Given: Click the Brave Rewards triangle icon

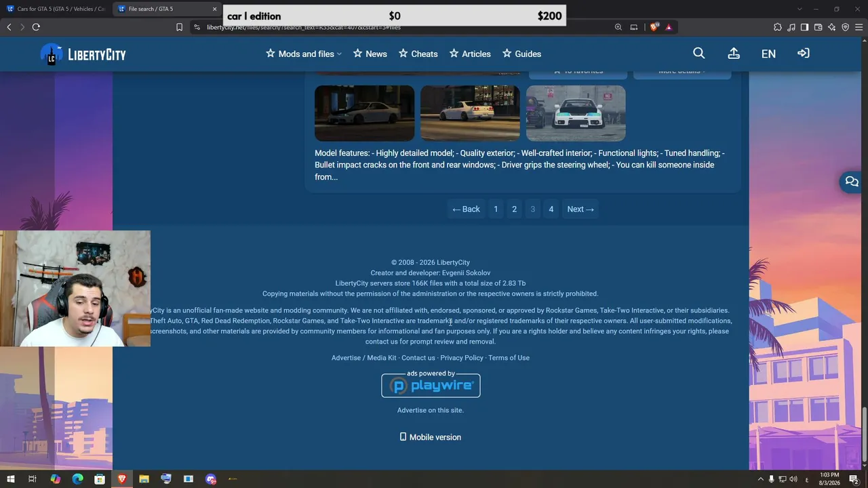Looking at the screenshot, I should [669, 27].
